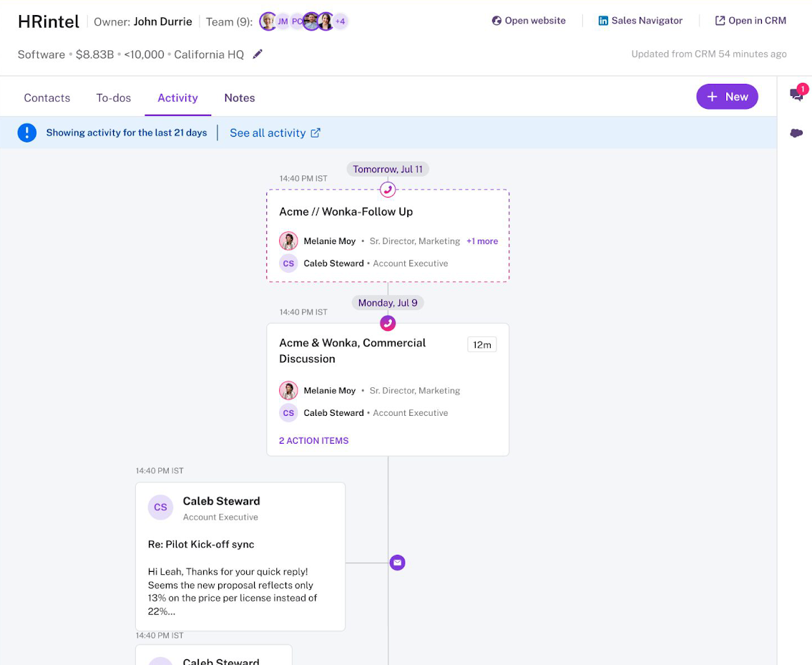
Task: Click the $8.83B revenue value
Action: (94, 54)
